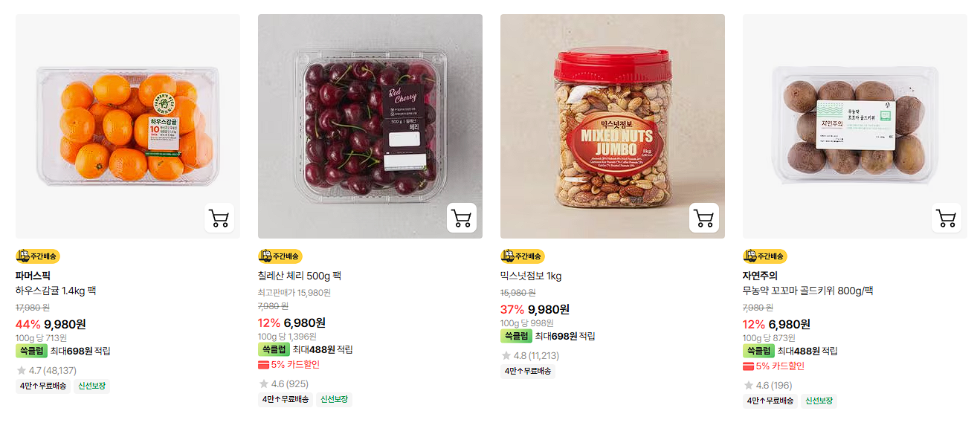Add 믹스넛점보 1kg to cart
The image size is (980, 434).
click(704, 218)
